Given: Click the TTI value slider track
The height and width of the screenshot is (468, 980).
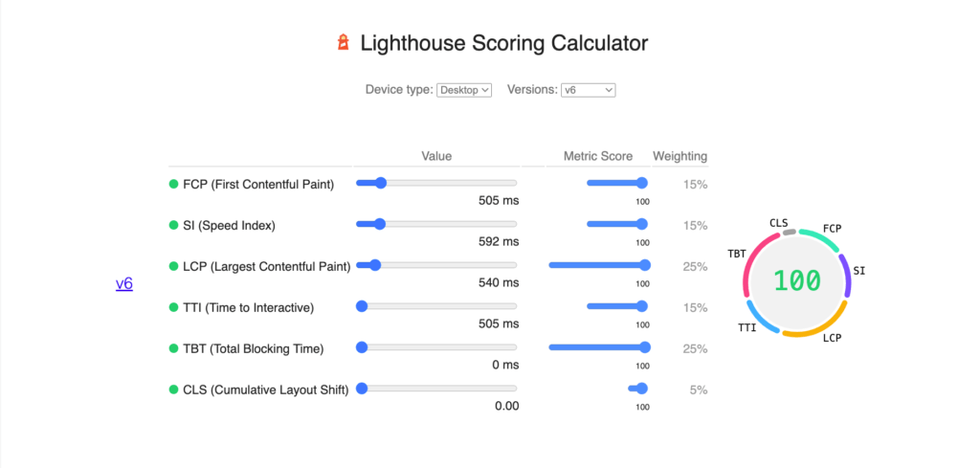Looking at the screenshot, I should (x=436, y=306).
